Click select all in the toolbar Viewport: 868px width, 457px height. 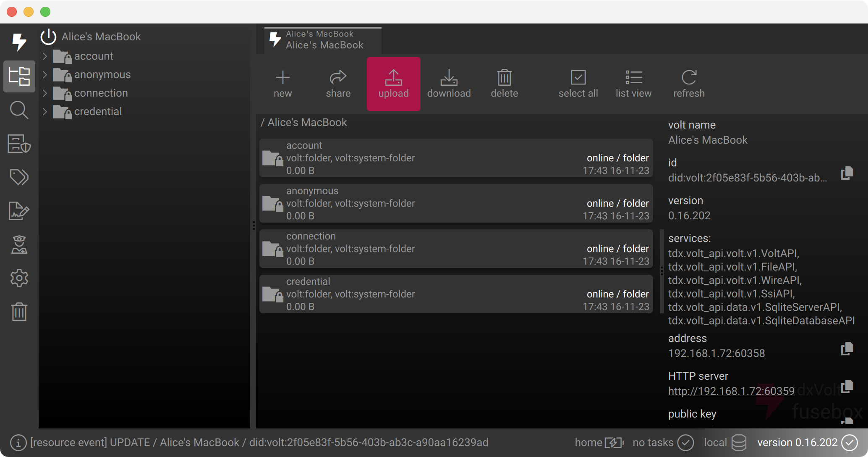coord(578,84)
